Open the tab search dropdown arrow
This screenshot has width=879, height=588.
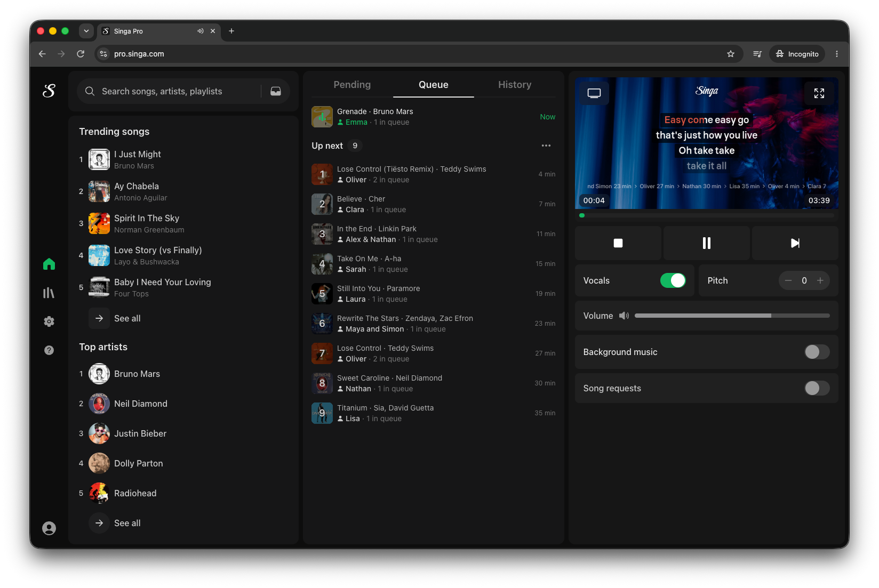pos(86,31)
